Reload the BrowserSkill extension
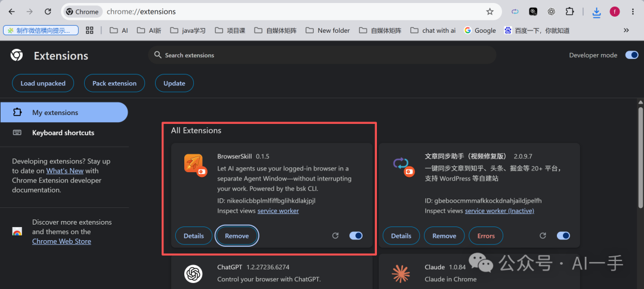 tap(335, 235)
